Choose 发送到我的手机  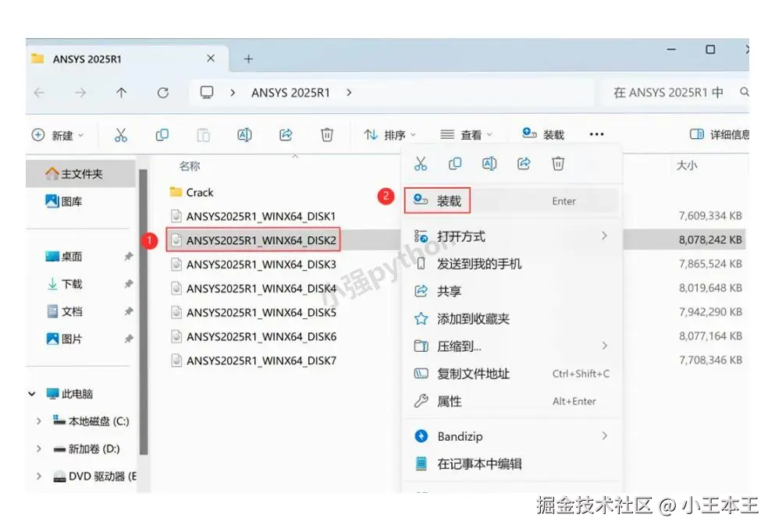coord(511,264)
